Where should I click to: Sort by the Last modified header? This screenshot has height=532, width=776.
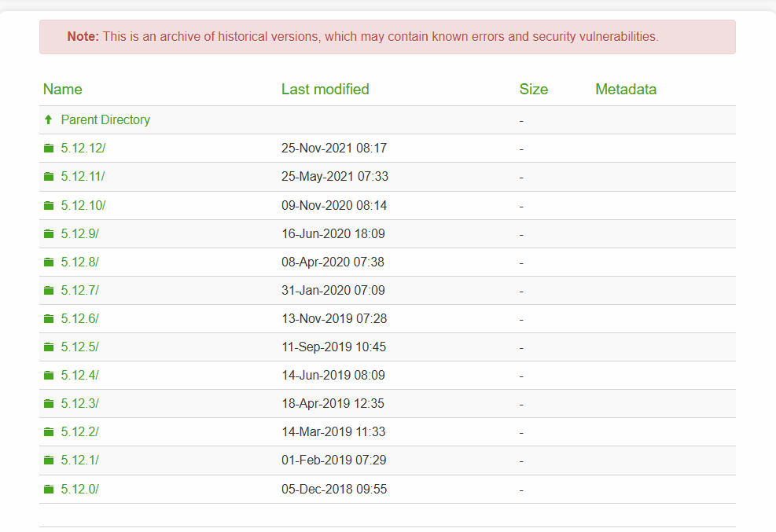point(325,90)
